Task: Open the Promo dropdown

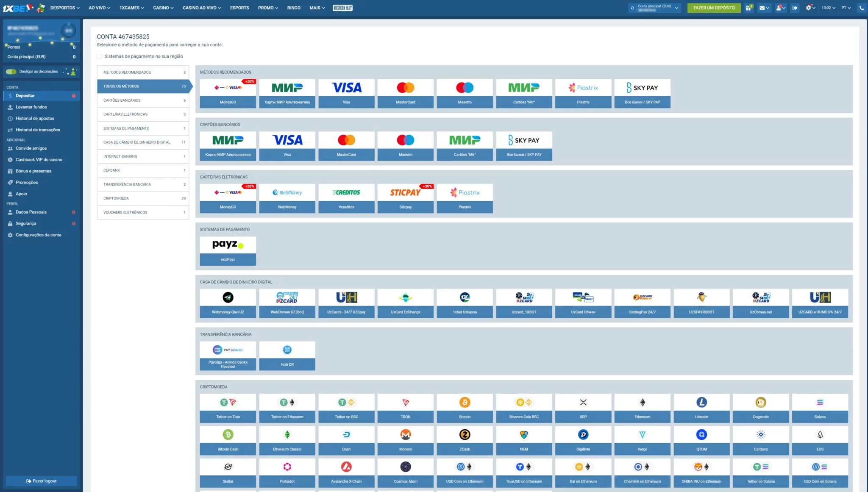Action: [268, 8]
